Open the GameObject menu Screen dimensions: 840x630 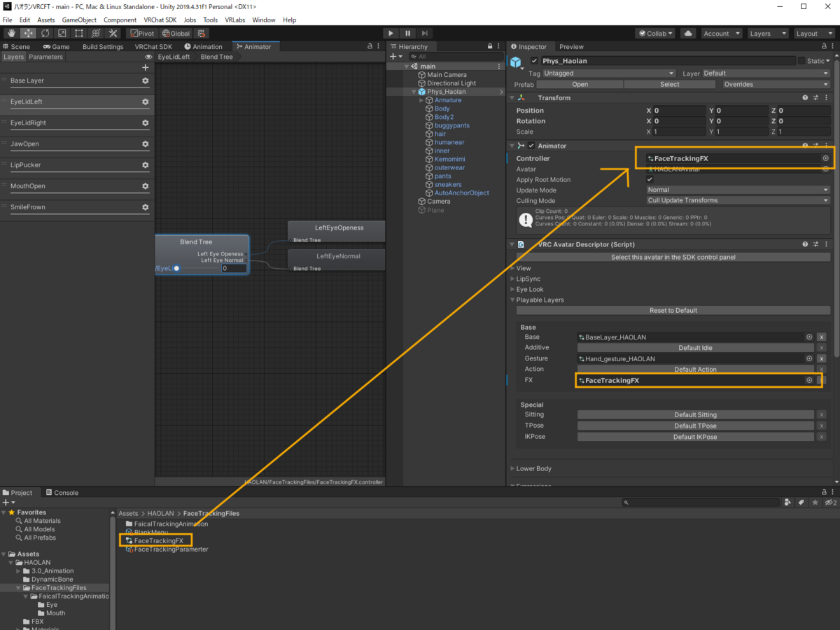(x=79, y=20)
